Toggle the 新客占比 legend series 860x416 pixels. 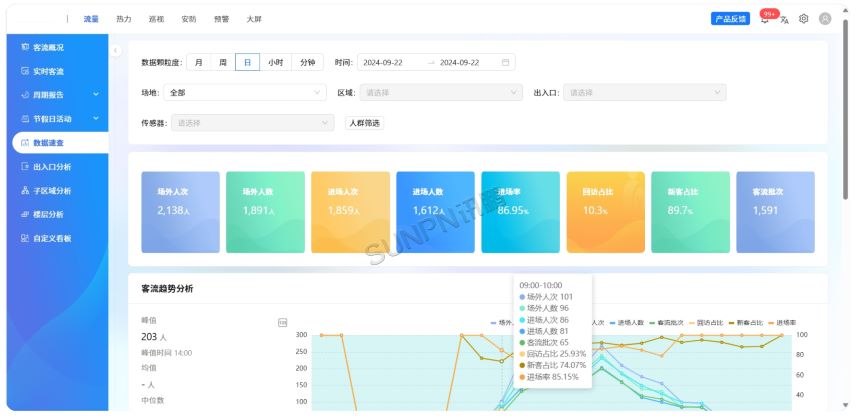click(746, 323)
